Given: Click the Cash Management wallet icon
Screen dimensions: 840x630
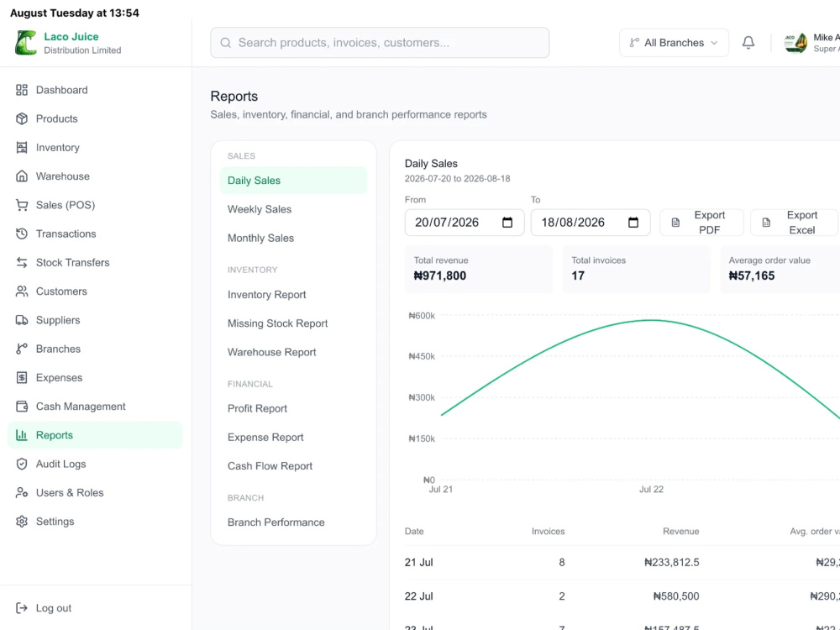Looking at the screenshot, I should pos(22,407).
